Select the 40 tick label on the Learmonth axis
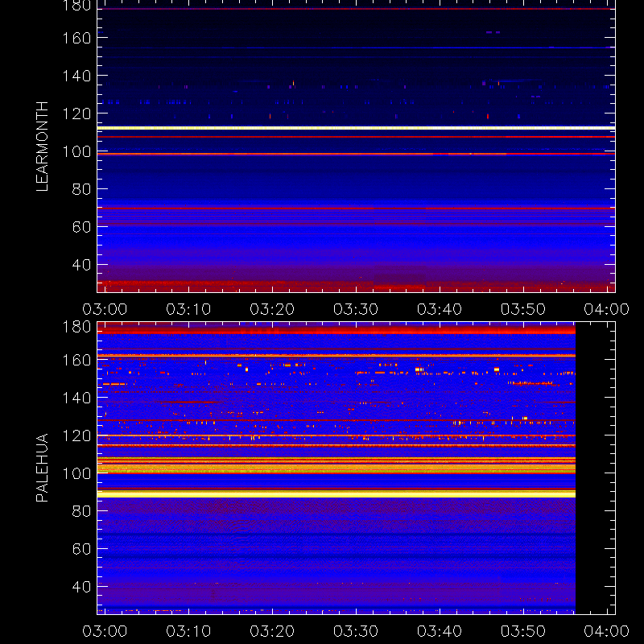The width and height of the screenshot is (644, 644). point(81,265)
